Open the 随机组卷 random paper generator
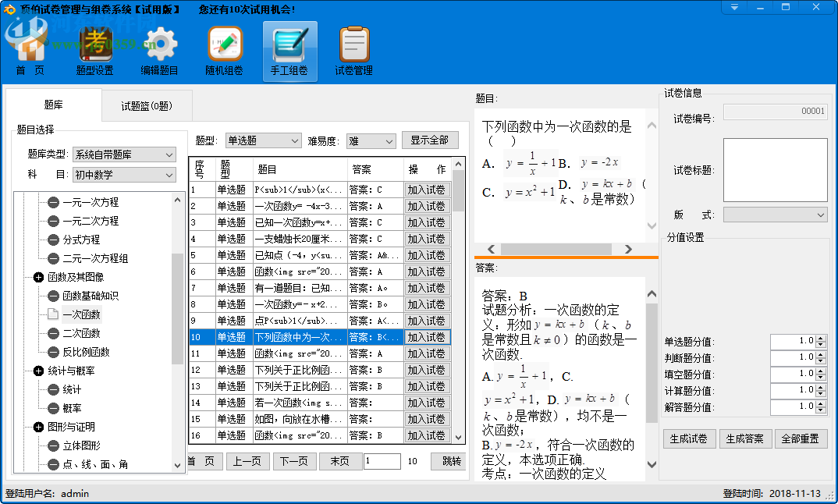The height and width of the screenshot is (504, 838). point(223,48)
